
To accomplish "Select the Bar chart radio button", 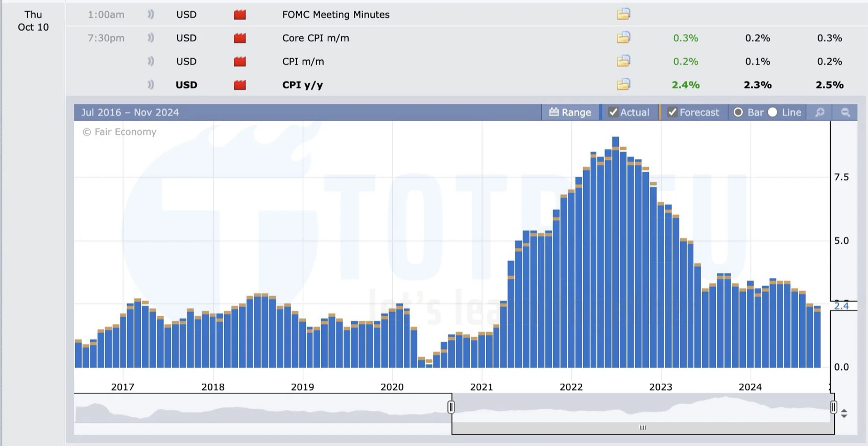I will pyautogui.click(x=738, y=112).
